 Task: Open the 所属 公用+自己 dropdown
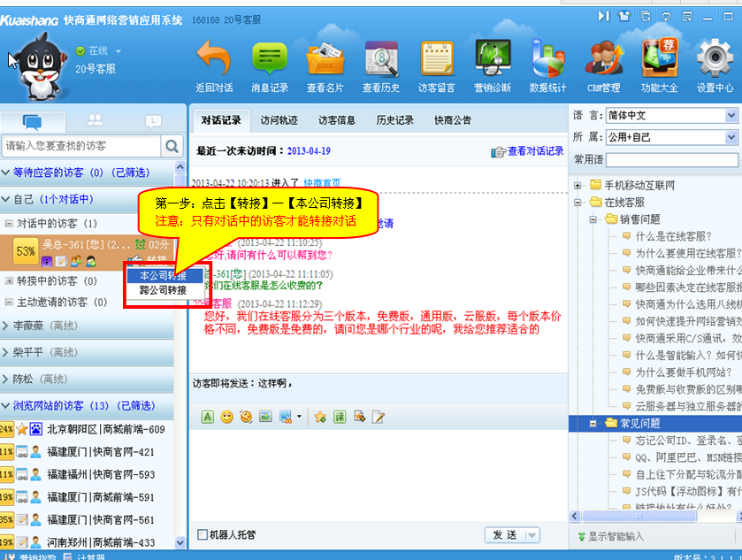point(731,137)
